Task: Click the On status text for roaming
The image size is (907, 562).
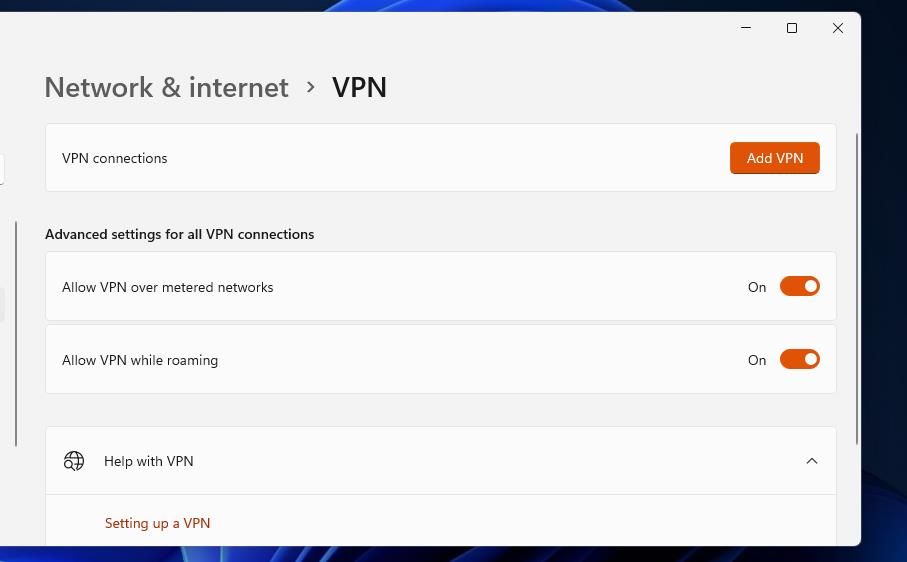Action: [757, 360]
